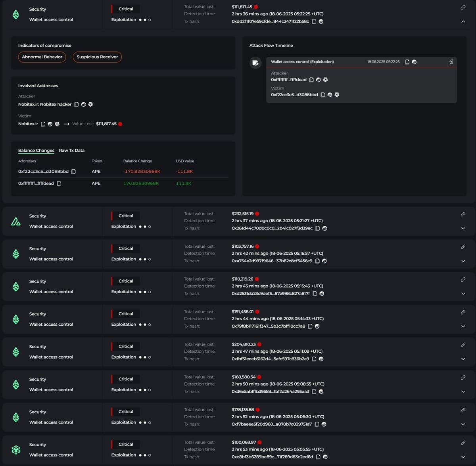
Task: Click the Suspicious Receiver indicator tag
Action: click(x=97, y=57)
